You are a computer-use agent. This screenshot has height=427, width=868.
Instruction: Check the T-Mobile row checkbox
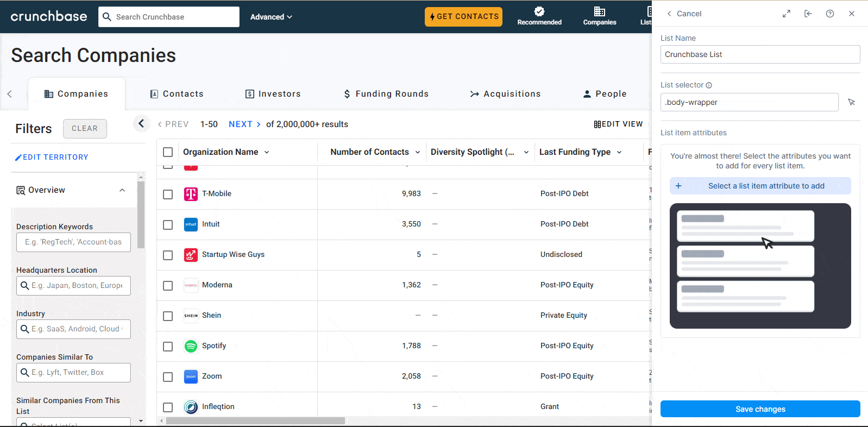point(168,194)
